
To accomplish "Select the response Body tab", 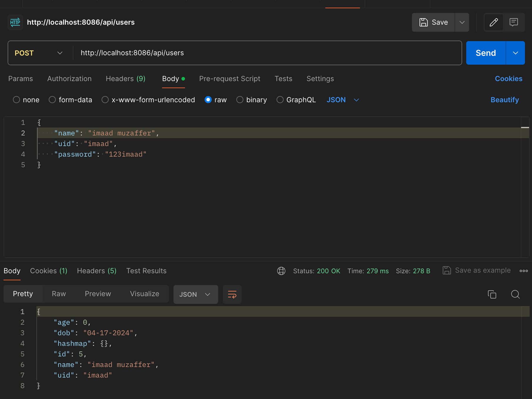I will pos(12,271).
